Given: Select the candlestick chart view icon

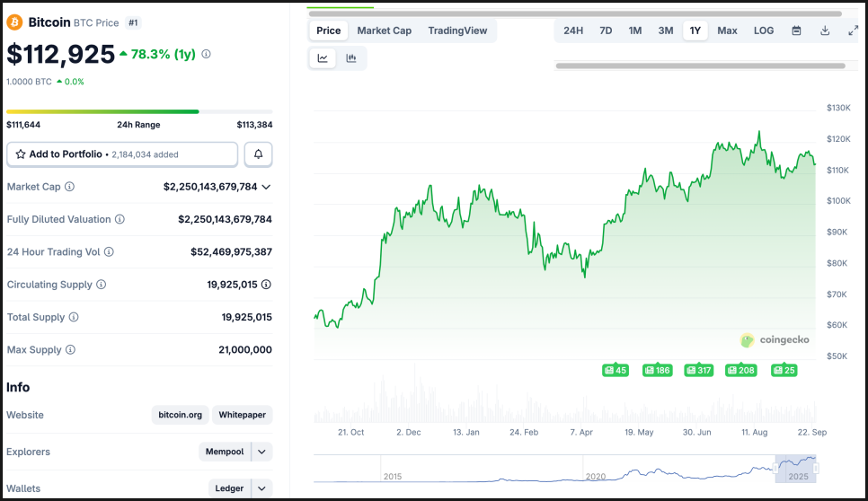Looking at the screenshot, I should point(351,58).
